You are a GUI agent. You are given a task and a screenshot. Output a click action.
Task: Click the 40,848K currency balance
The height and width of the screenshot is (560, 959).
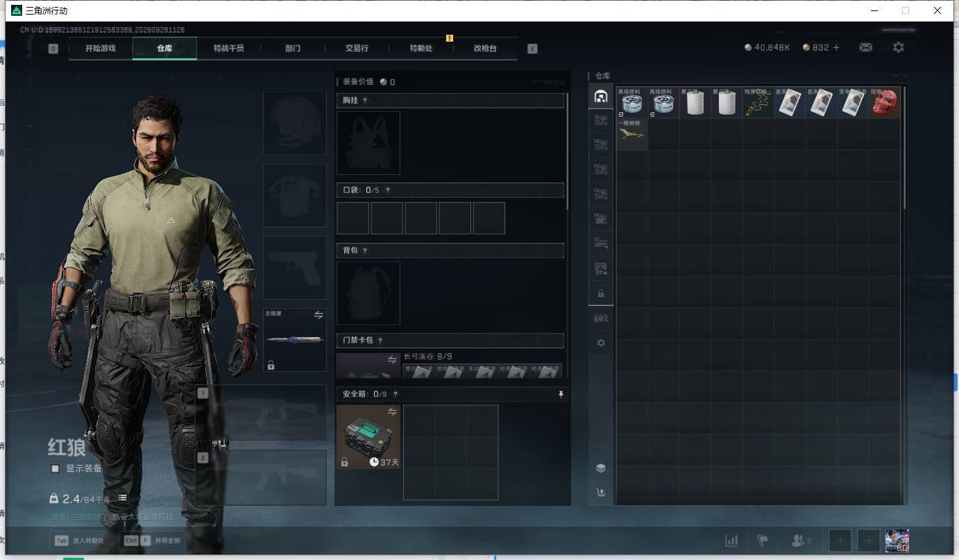[x=767, y=47]
